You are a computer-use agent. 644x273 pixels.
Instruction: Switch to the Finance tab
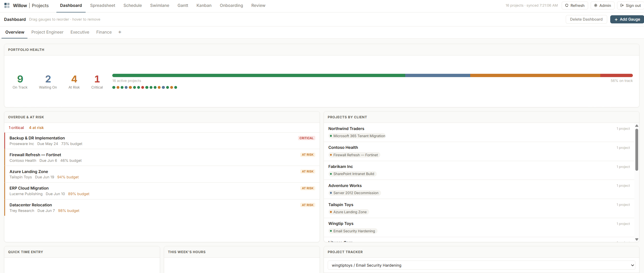[x=104, y=32]
